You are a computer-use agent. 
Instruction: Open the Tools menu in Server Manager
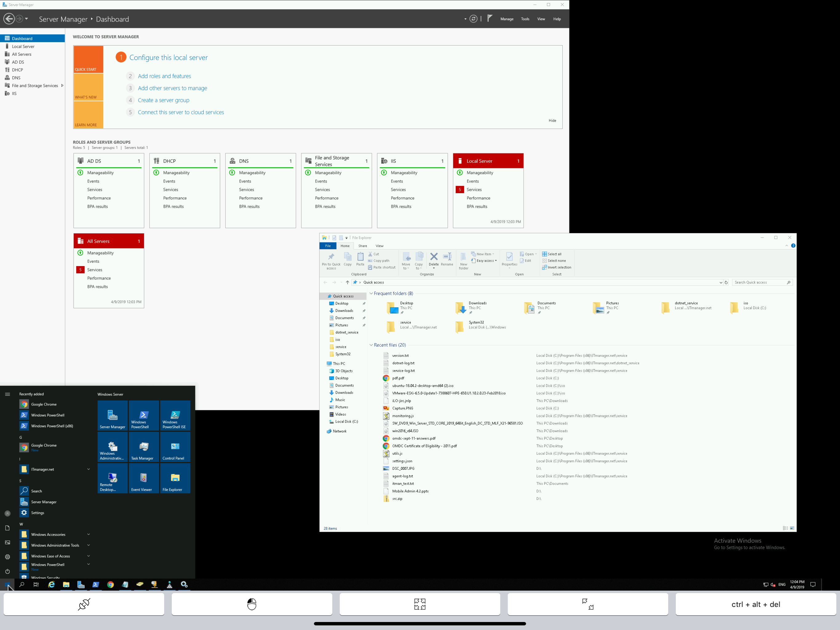pyautogui.click(x=525, y=19)
